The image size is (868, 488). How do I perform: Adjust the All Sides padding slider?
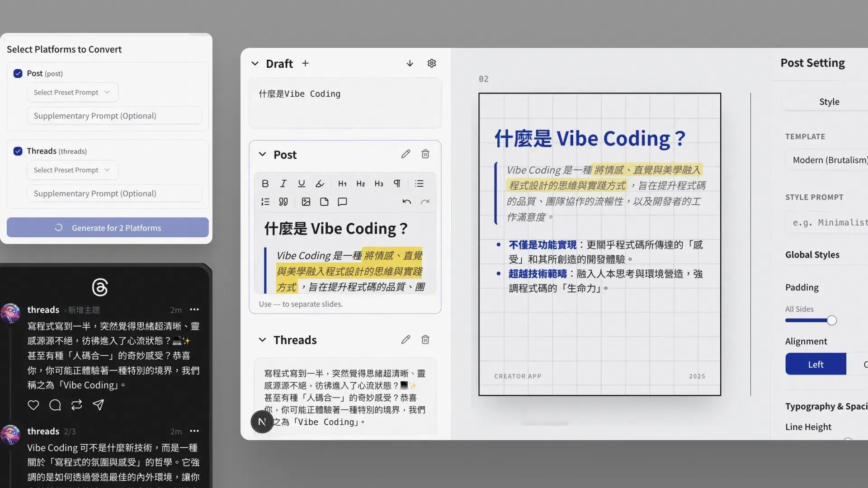coord(831,320)
